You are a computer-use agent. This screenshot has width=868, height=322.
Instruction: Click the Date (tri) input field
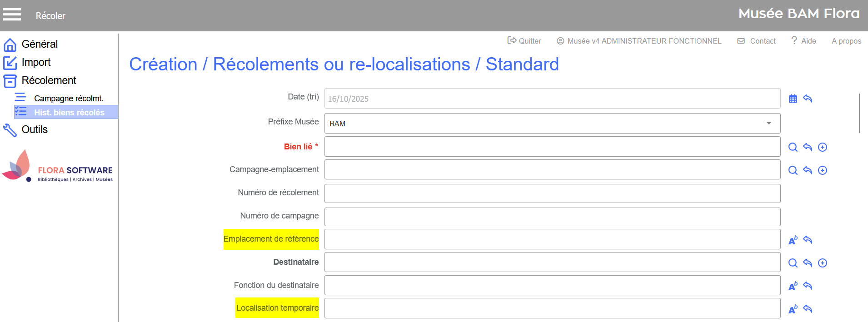pyautogui.click(x=552, y=99)
